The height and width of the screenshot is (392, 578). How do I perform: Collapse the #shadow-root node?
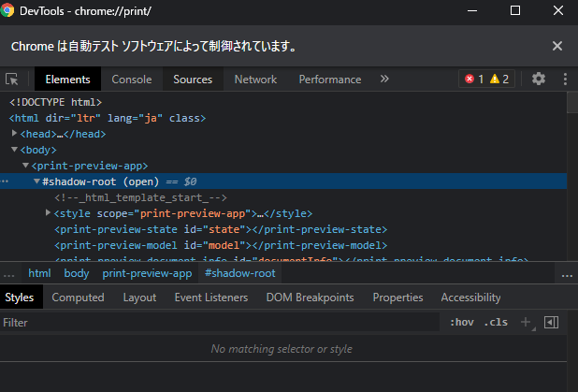(x=36, y=181)
